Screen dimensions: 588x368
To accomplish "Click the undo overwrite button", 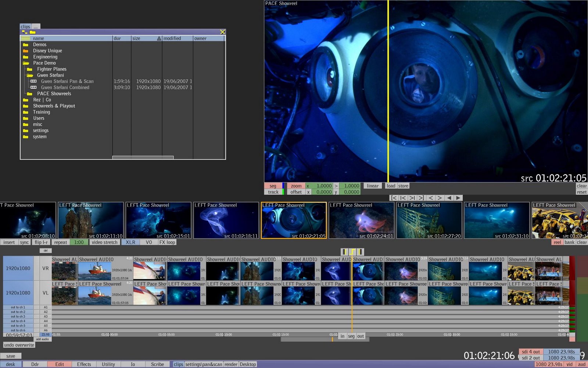I will pyautogui.click(x=19, y=345).
